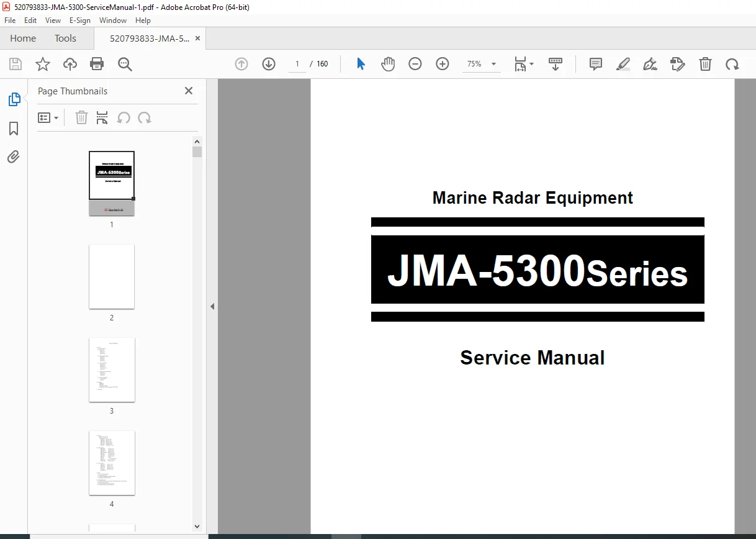Click the "Service Manual" heading text

click(x=533, y=358)
